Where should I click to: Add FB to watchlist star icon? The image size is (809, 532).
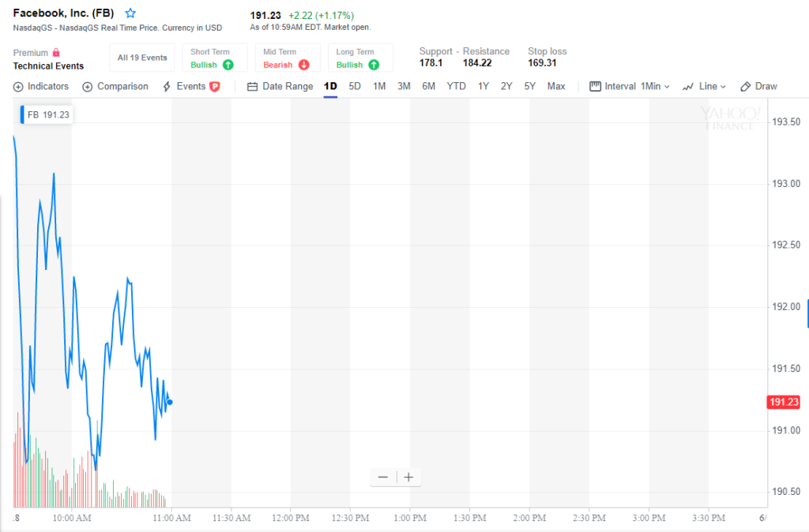[130, 13]
